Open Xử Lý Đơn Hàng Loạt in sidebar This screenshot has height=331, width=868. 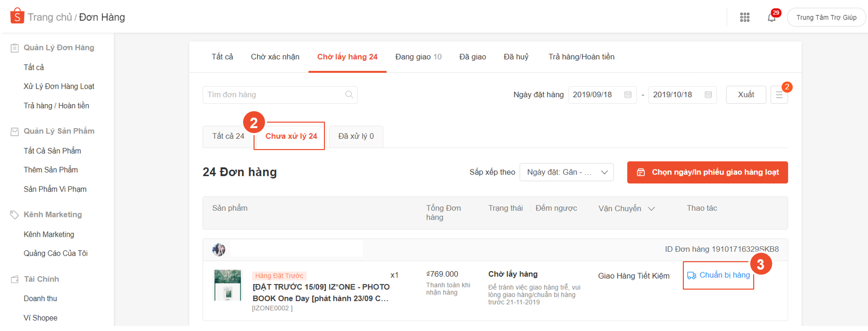(59, 86)
